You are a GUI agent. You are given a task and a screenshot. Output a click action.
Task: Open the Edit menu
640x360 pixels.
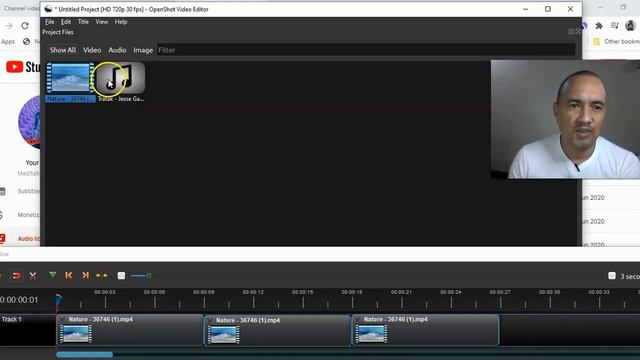tap(66, 22)
